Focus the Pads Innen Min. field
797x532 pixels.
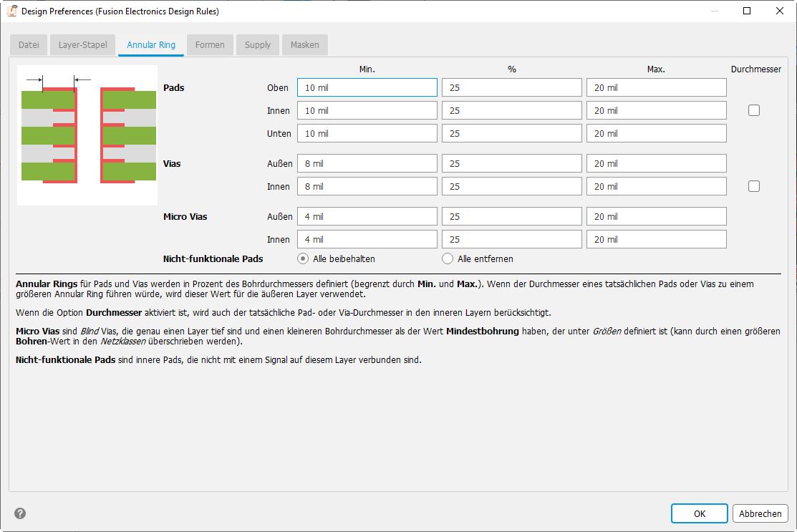coord(367,110)
